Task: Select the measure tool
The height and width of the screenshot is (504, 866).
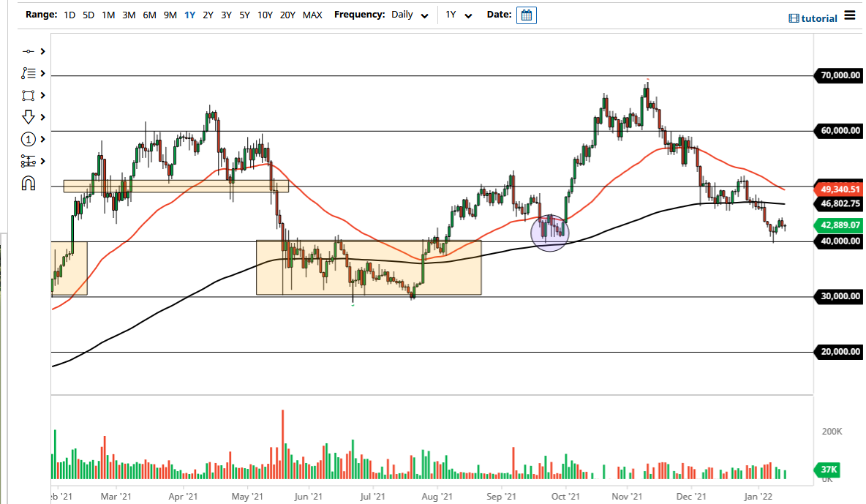Action: [x=29, y=161]
